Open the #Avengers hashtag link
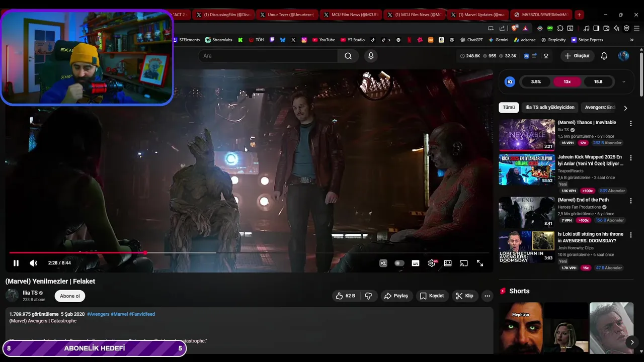This screenshot has height=362, width=644. click(x=98, y=314)
